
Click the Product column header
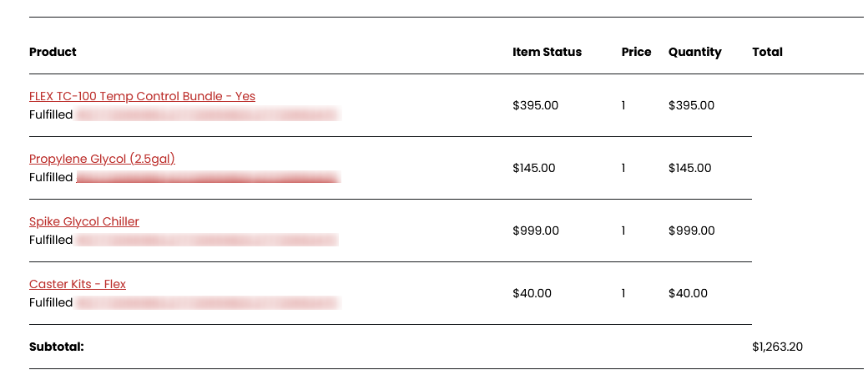(53, 52)
